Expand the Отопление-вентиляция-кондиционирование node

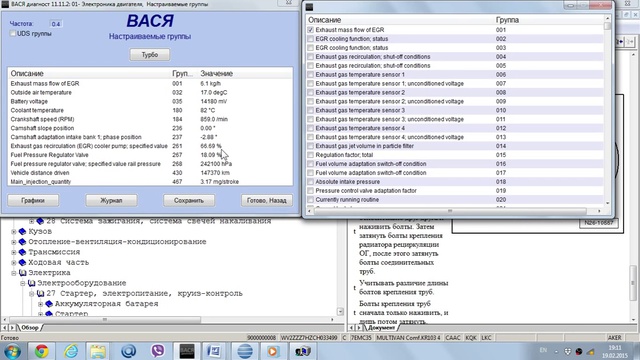click(x=14, y=242)
